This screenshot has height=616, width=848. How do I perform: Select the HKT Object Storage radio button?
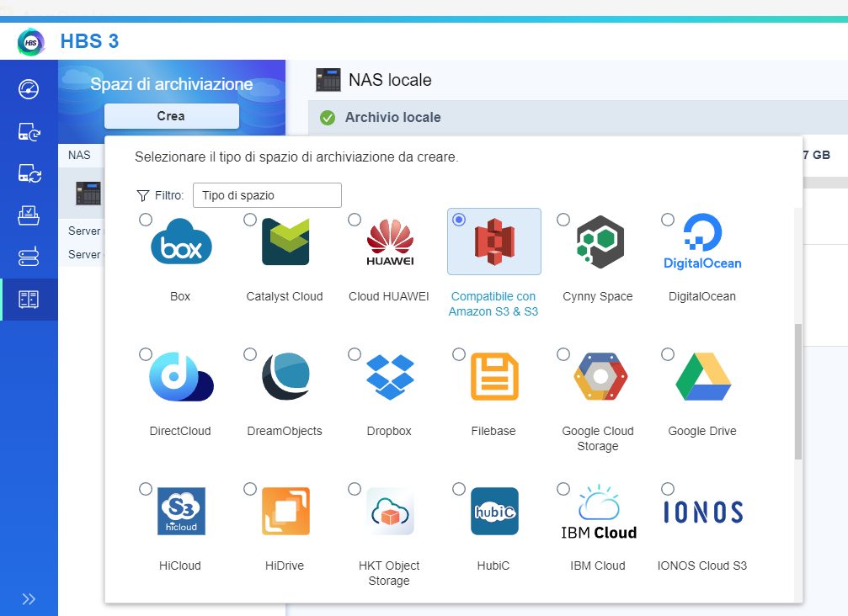[x=355, y=489]
